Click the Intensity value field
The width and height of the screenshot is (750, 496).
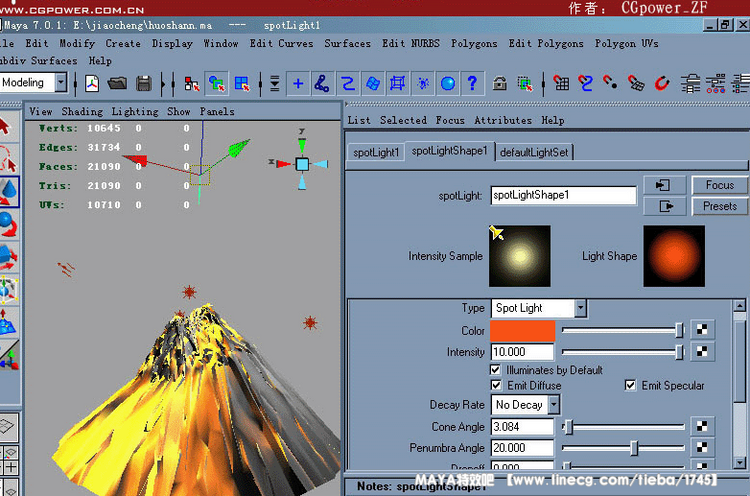pyautogui.click(x=522, y=352)
